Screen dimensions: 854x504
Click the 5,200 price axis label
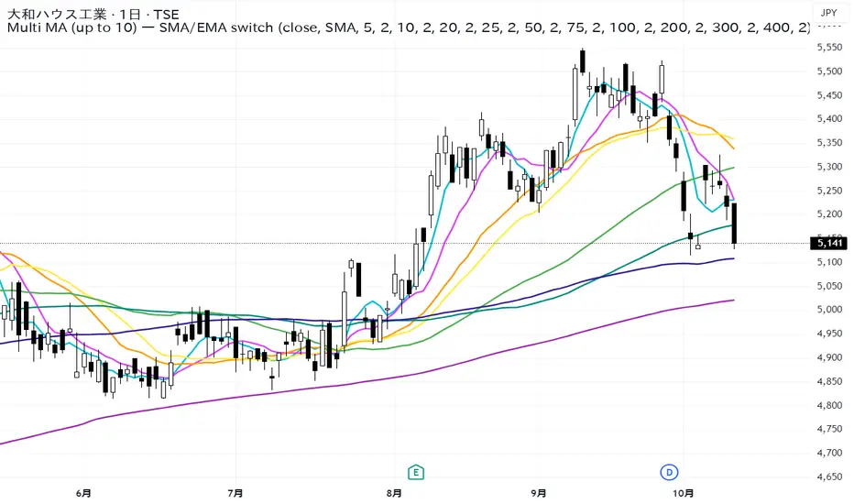829,214
